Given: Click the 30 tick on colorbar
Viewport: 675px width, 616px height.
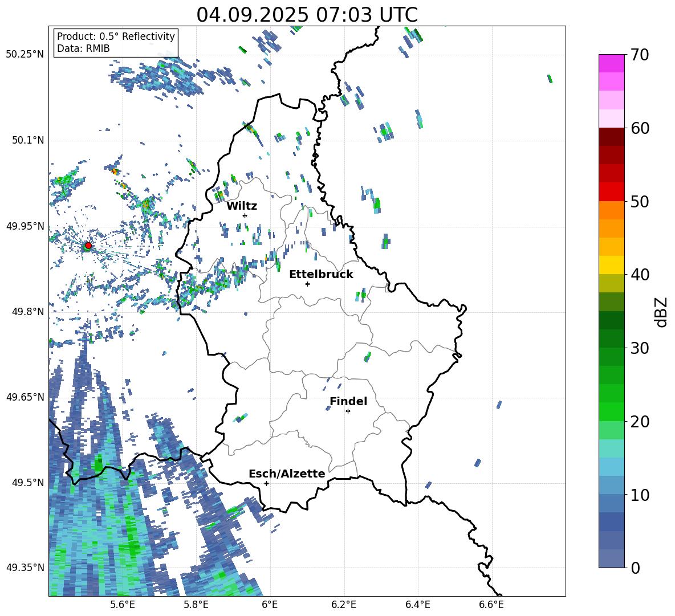Looking at the screenshot, I should (640, 348).
